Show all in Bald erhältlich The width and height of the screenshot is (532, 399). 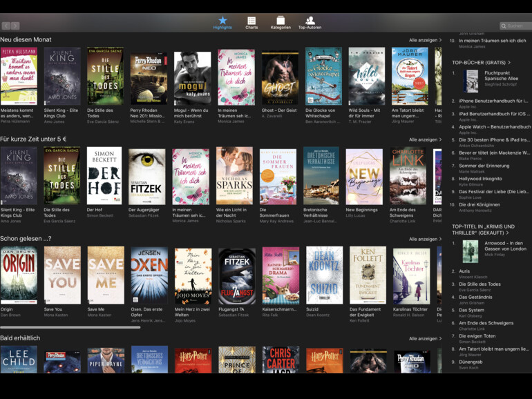(x=425, y=339)
